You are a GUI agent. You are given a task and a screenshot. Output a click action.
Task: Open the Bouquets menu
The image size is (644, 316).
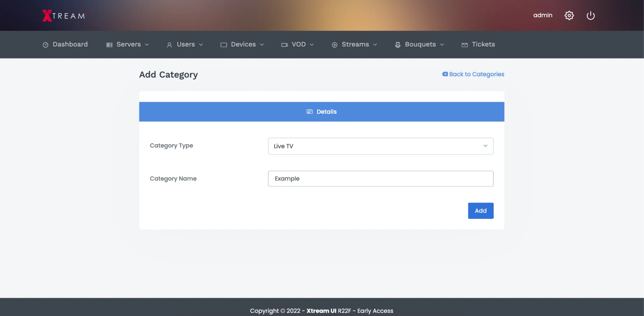(x=419, y=44)
